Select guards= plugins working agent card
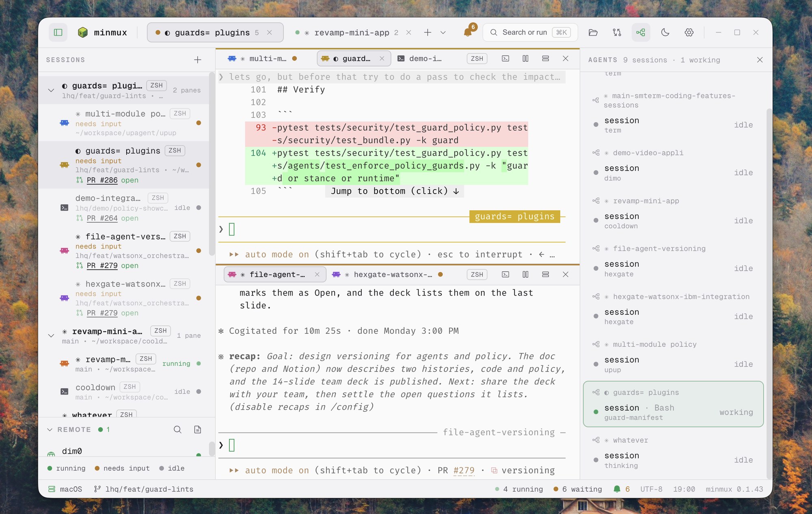The height and width of the screenshot is (514, 812). [674, 404]
